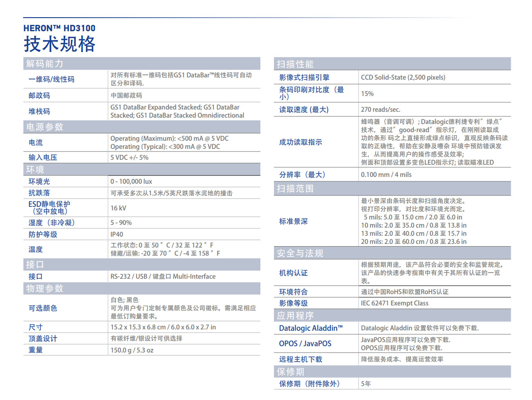The height and width of the screenshot is (400, 532).
Task: Click the 技术规格 main heading
Action: 59,44
